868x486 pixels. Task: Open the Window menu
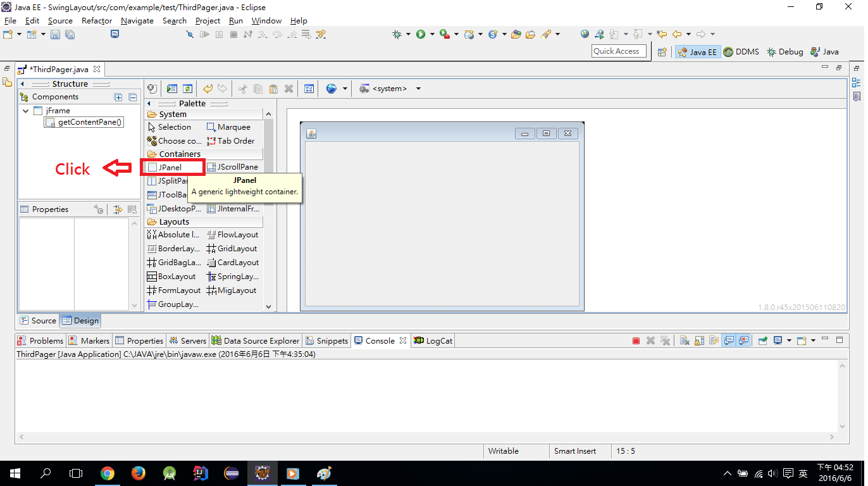pyautogui.click(x=266, y=21)
